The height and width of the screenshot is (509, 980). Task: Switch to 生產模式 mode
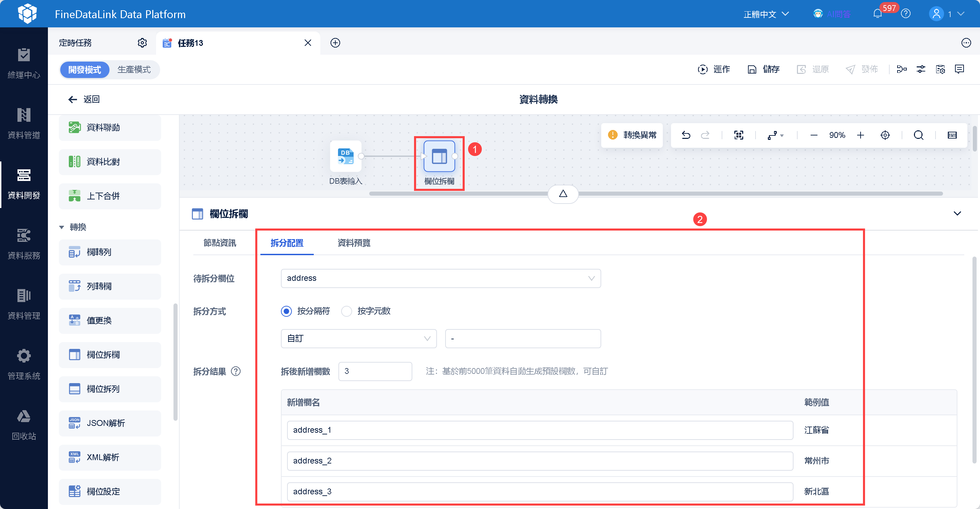134,70
